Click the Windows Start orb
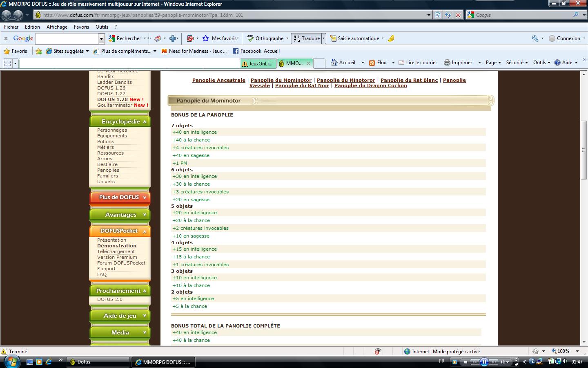Screen dimensions: 588x368 (x=11, y=361)
